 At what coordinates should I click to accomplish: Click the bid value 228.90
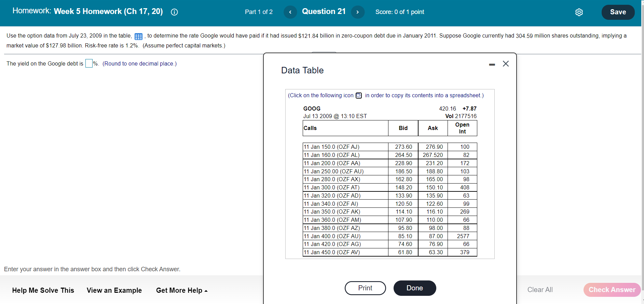403,163
